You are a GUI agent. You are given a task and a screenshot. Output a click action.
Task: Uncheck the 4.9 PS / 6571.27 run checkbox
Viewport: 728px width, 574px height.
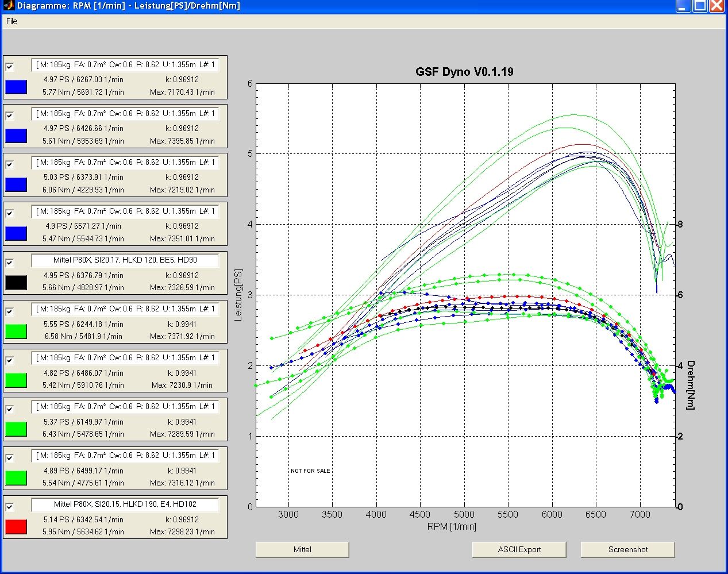pos(10,213)
